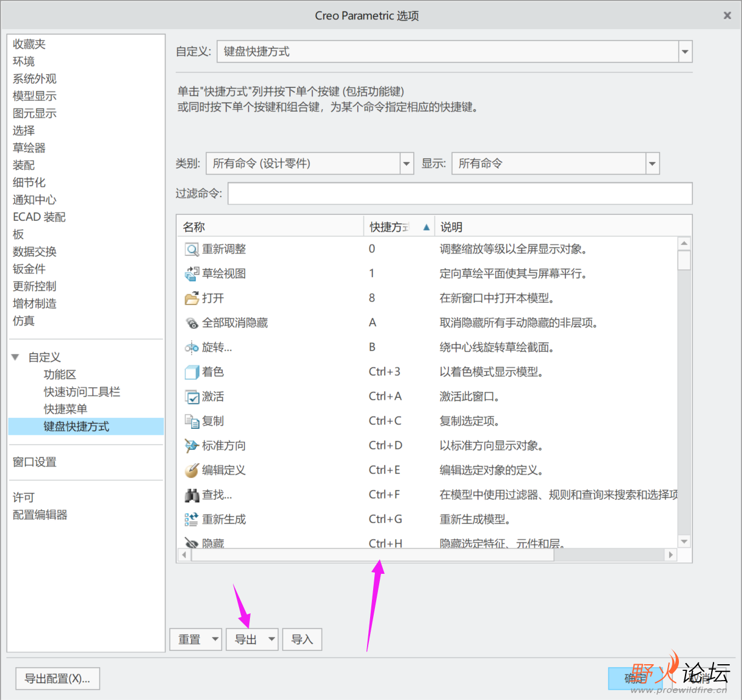Open 模型显示 options page
The image size is (742, 700).
coord(35,96)
